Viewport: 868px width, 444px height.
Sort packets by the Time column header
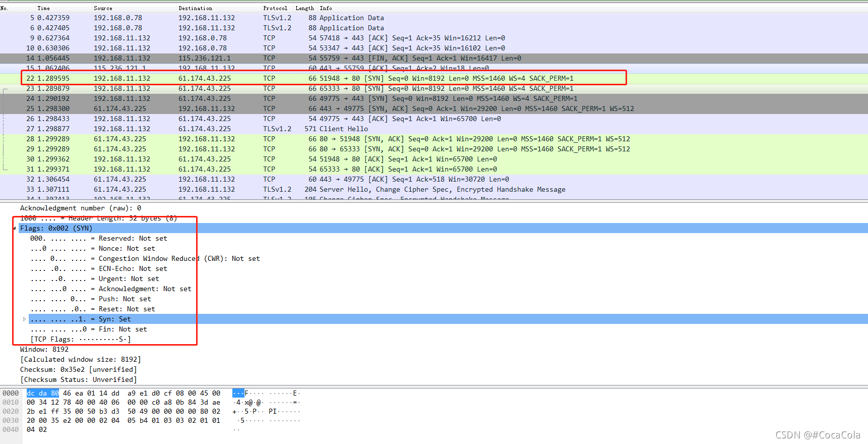(44, 8)
